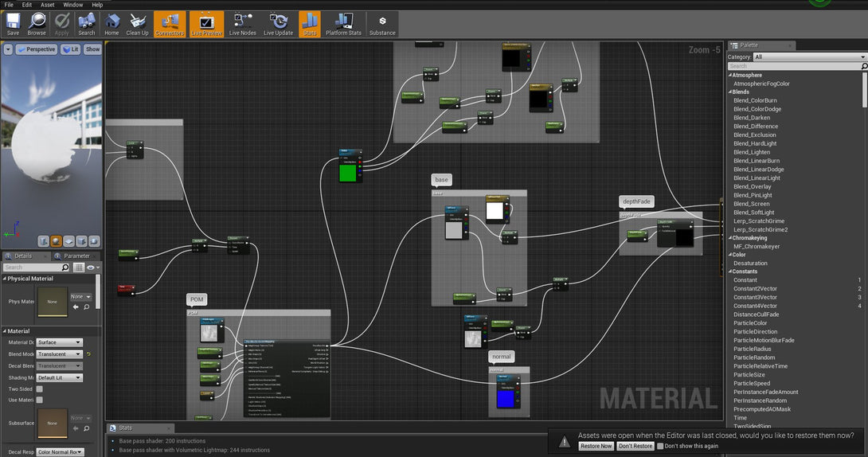Click the Restore Now button
This screenshot has height=457, width=868.
[596, 446]
